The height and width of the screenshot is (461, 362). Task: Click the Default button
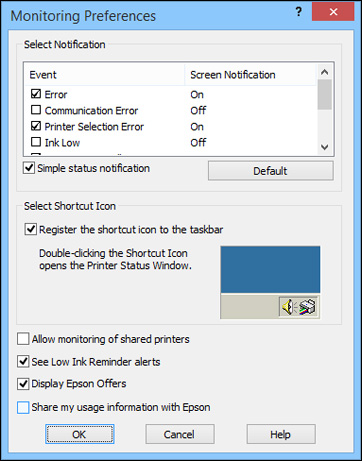[x=270, y=171]
